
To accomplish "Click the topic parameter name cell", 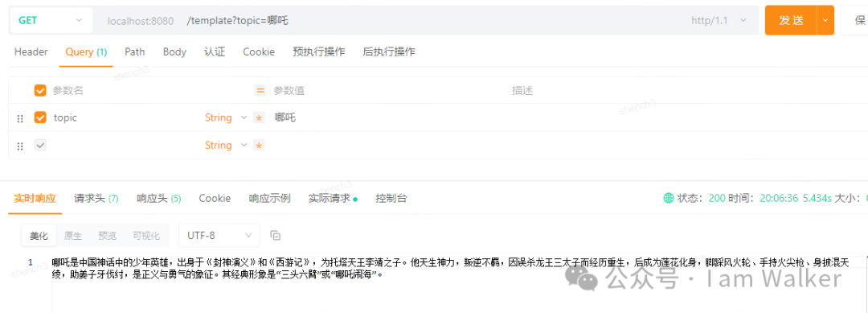I will coord(65,117).
